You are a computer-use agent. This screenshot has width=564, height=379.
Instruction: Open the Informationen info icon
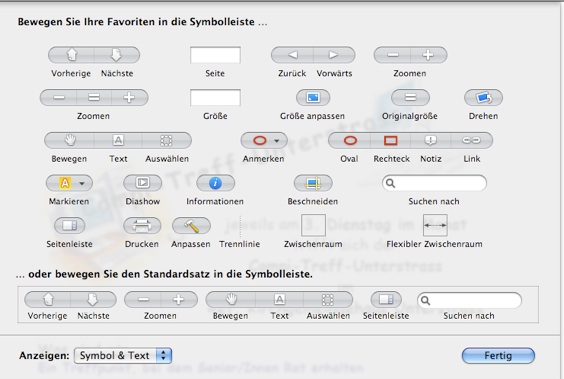pyautogui.click(x=215, y=183)
